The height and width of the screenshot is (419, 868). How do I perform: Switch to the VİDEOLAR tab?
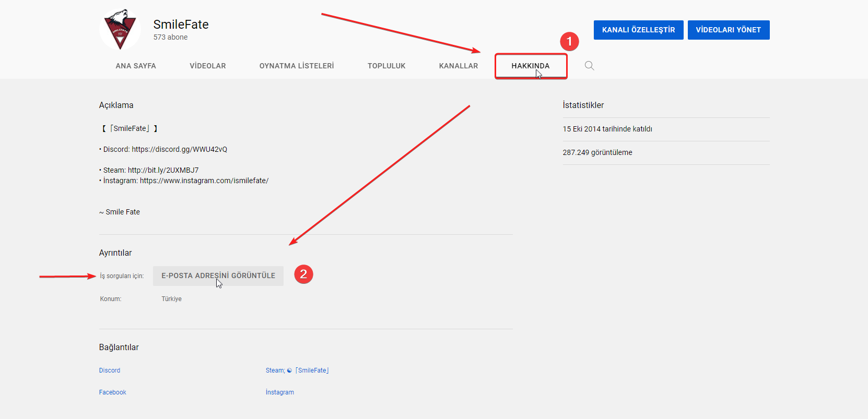click(207, 66)
